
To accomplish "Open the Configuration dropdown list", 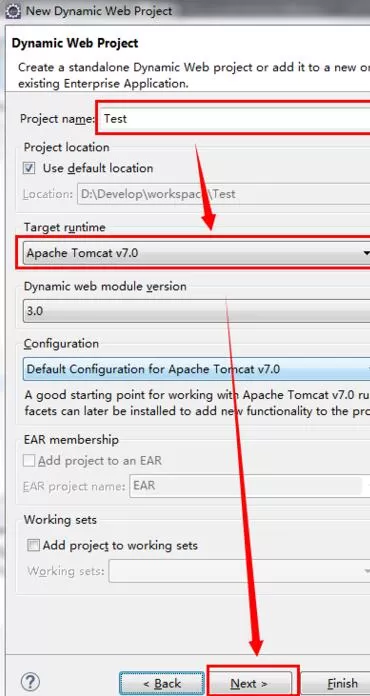I will [197, 369].
